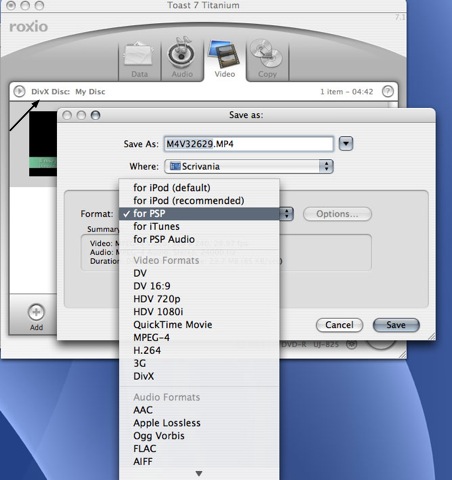Click the play icon beside DivX Disc
The width and height of the screenshot is (452, 480).
(x=19, y=91)
